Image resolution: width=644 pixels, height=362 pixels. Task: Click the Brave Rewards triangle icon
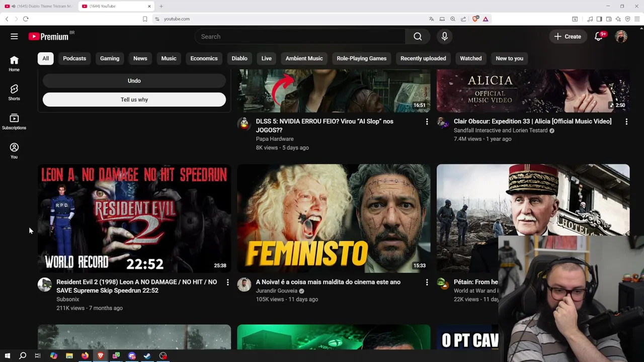coord(486,19)
